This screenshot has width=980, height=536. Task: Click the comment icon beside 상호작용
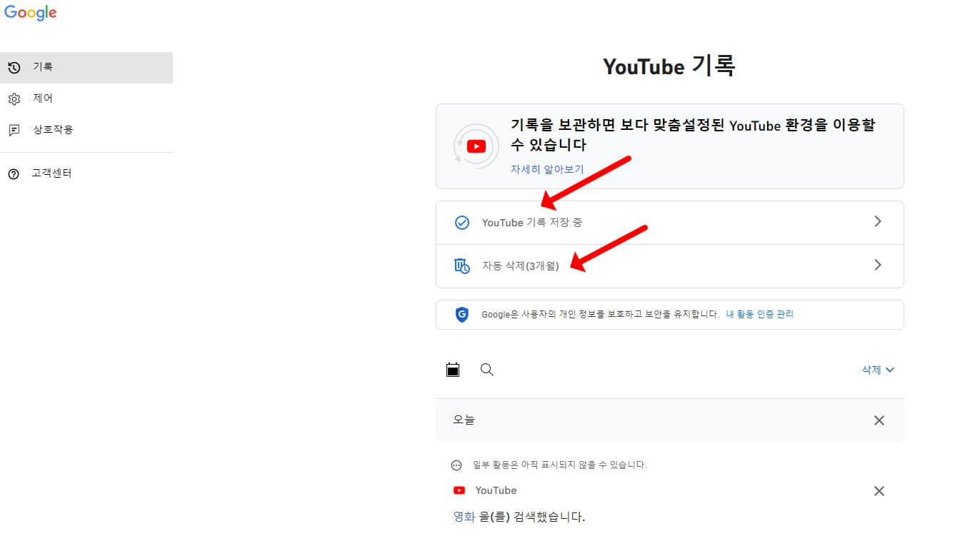(14, 131)
